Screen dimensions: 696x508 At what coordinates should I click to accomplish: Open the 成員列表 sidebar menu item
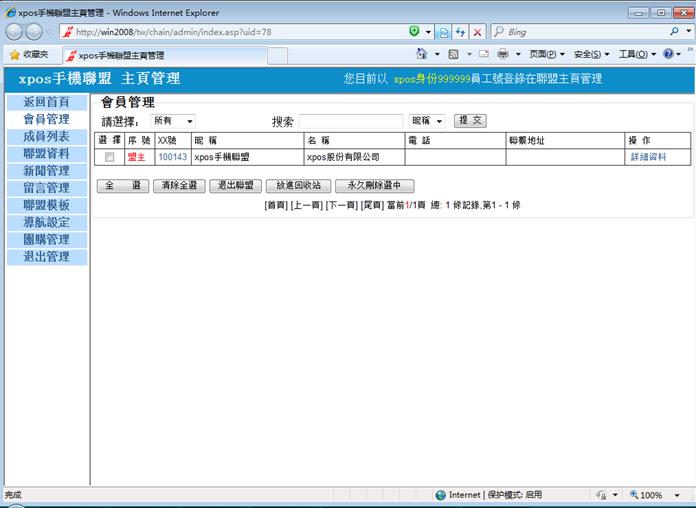[46, 136]
